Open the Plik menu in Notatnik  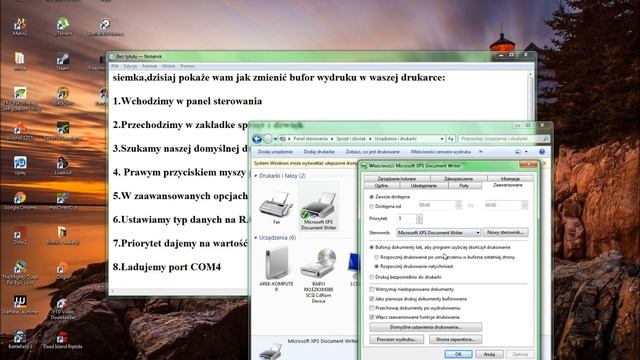pos(115,66)
